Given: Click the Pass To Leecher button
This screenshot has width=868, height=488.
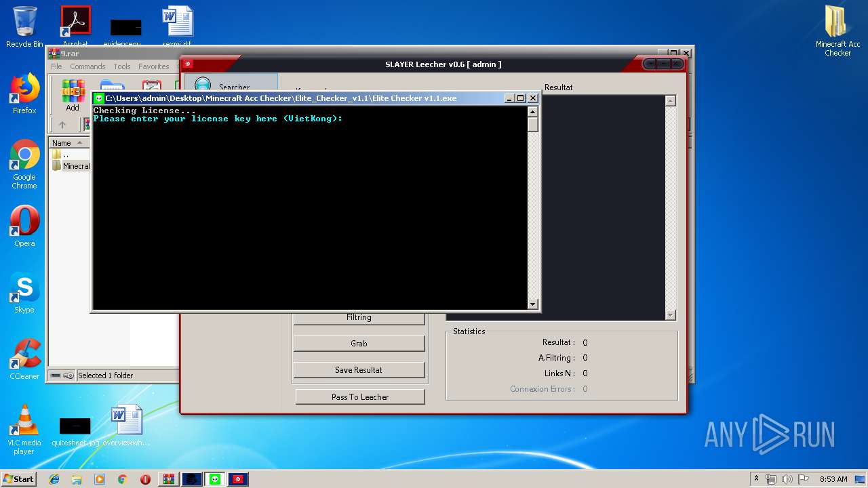Looking at the screenshot, I should (x=360, y=397).
